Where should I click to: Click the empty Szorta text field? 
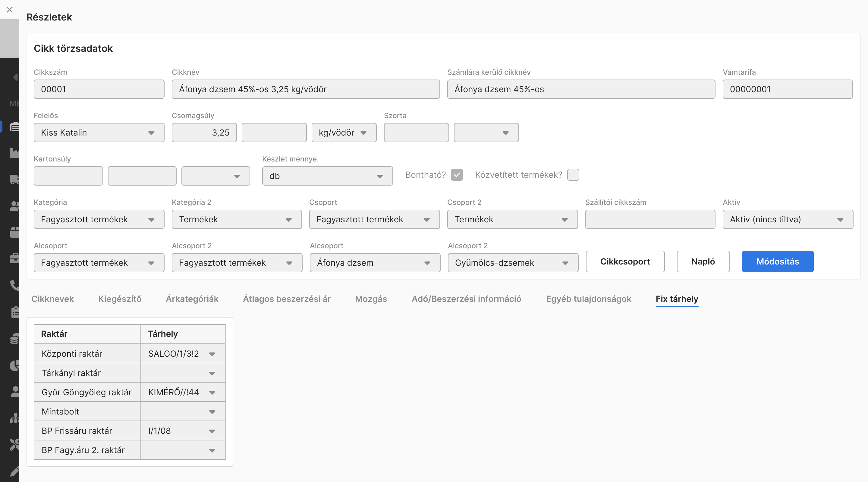click(x=416, y=133)
